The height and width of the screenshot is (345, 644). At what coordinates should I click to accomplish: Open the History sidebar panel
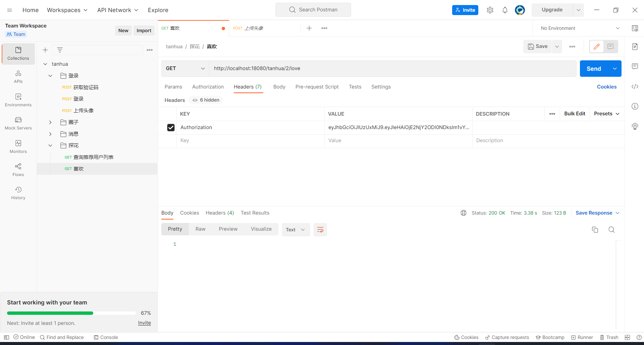tap(18, 193)
